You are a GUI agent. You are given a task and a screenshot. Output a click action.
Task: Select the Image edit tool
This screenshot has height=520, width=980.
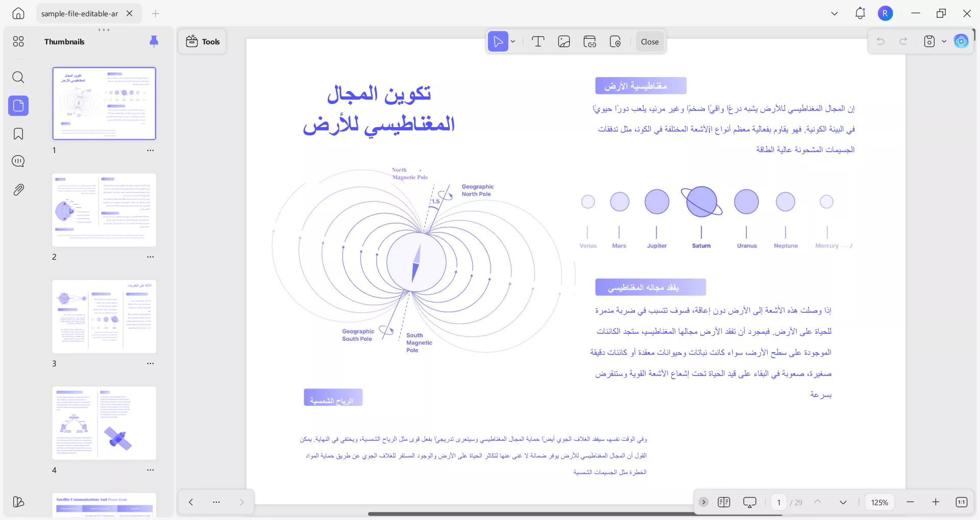click(564, 41)
